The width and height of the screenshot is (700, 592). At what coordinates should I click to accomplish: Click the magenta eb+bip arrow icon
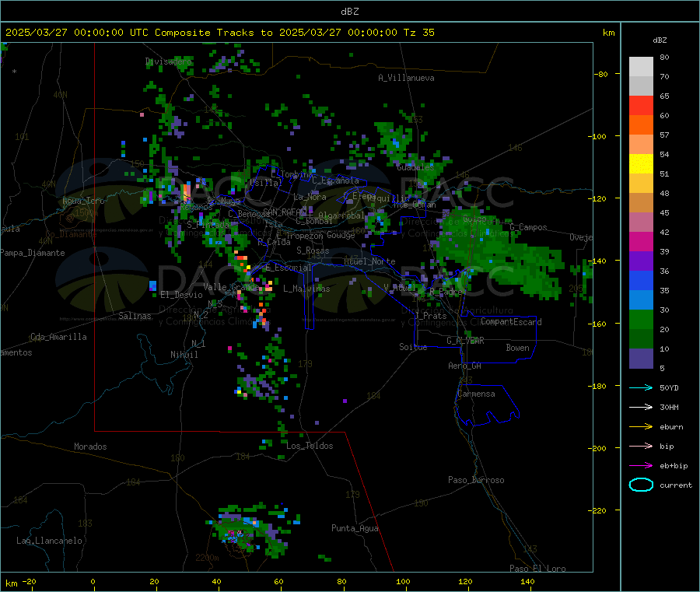coord(641,466)
